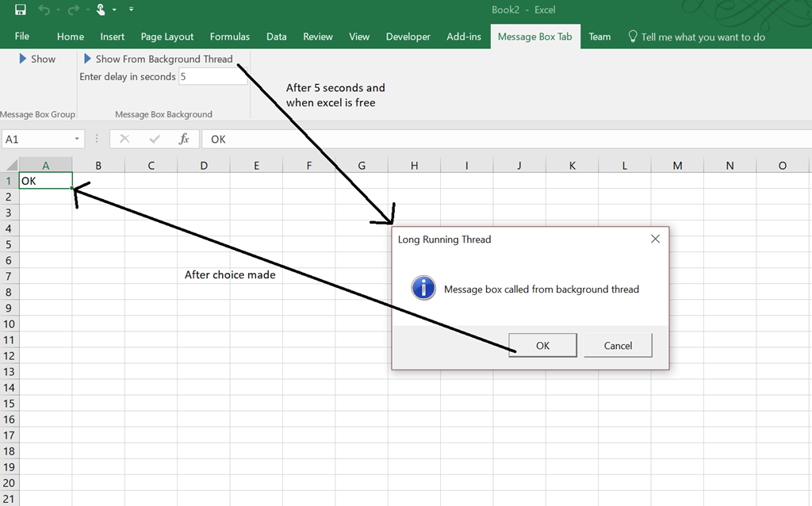Screen dimensions: 812x506
Task: Customize Quick Access Toolbar via its dropdown
Action: coord(131,10)
